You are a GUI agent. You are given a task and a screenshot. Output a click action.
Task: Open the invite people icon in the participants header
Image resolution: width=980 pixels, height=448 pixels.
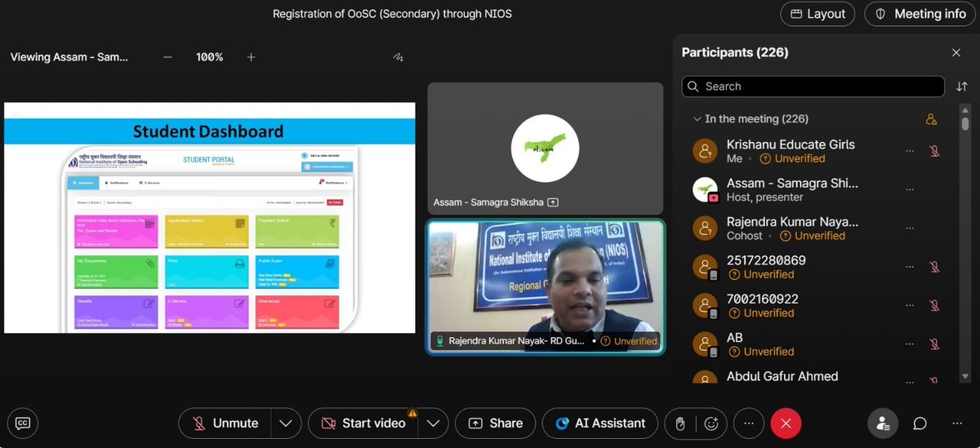(x=931, y=119)
